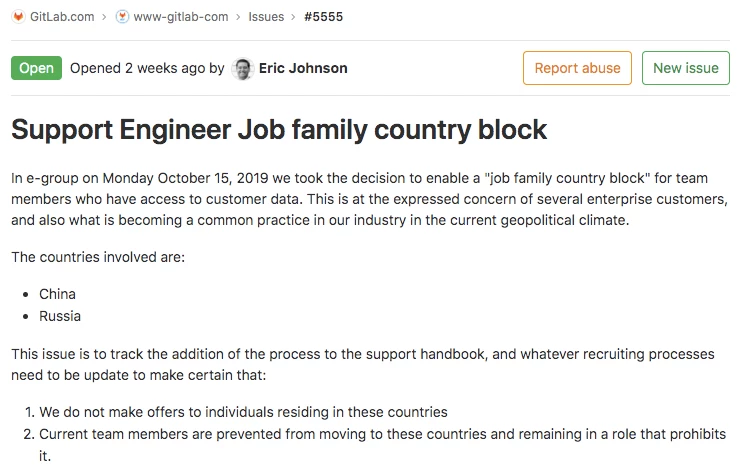743x468 pixels.
Task: Click the issue title heading
Action: [279, 129]
